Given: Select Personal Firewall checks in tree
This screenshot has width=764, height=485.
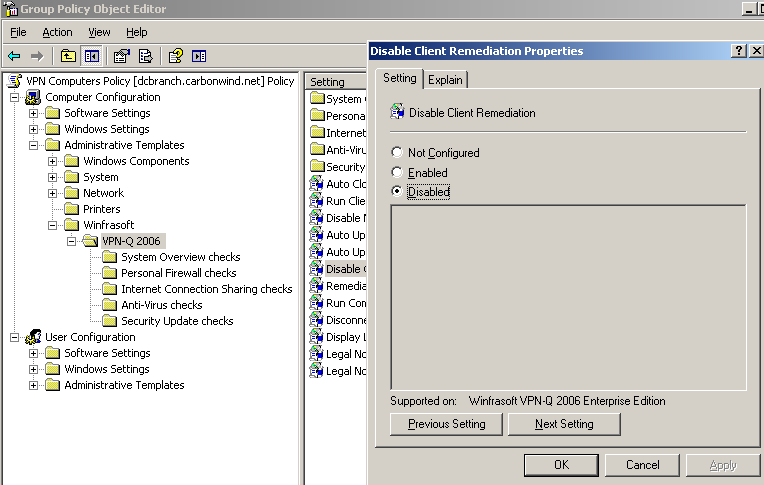Looking at the screenshot, I should tap(178, 273).
